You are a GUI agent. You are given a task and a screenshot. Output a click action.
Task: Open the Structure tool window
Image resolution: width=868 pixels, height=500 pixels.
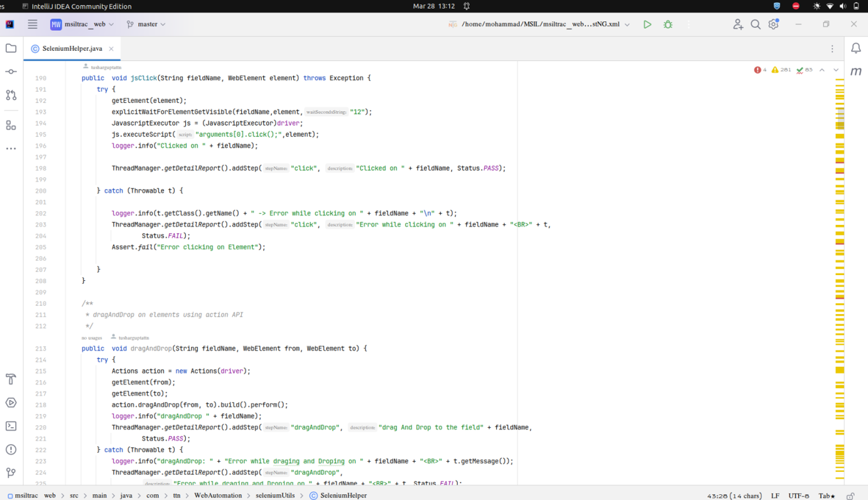pyautogui.click(x=10, y=124)
